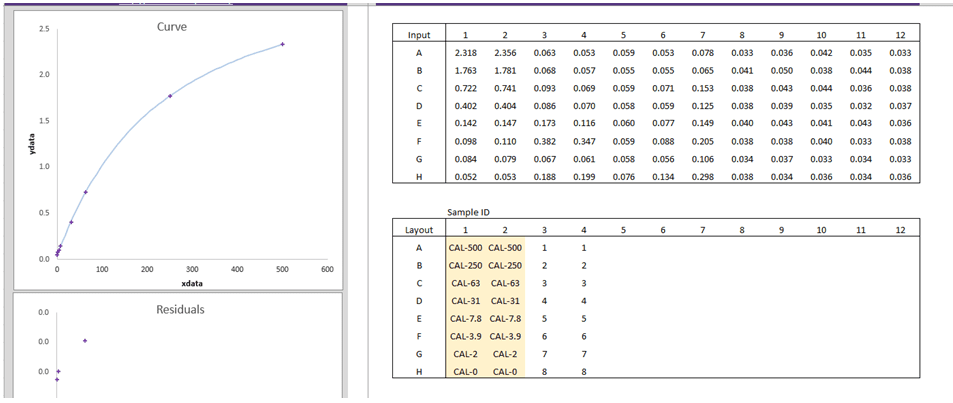Image resolution: width=953 pixels, height=403 pixels.
Task: Click Input cell C7 value 0.153
Action: click(703, 89)
